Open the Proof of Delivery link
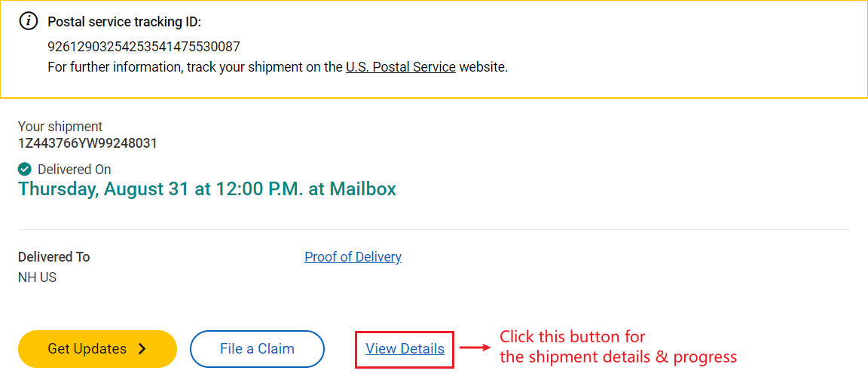Viewport: 868px width, 392px height. coord(353,257)
